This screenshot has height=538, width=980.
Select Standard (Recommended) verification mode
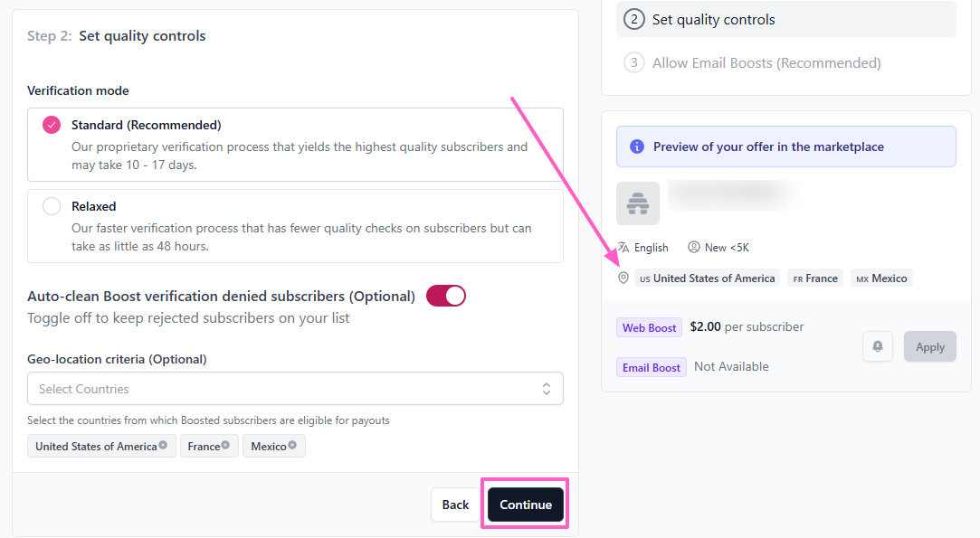coord(52,125)
